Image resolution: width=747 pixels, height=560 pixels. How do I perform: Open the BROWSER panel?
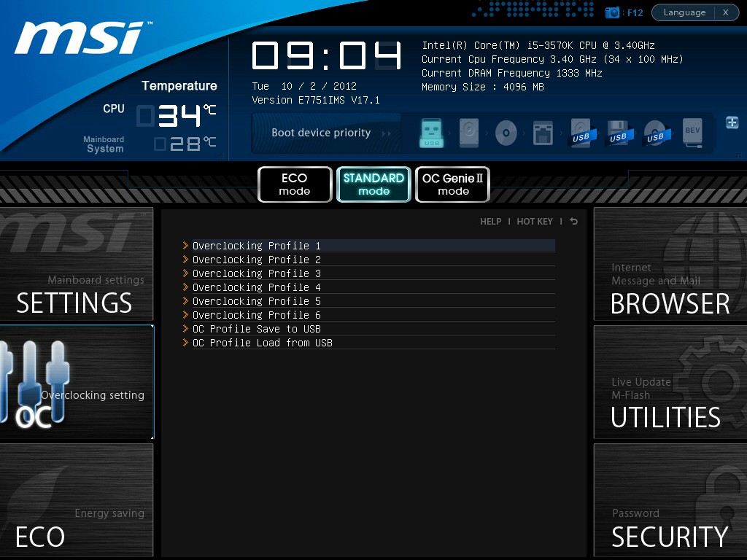click(x=670, y=264)
